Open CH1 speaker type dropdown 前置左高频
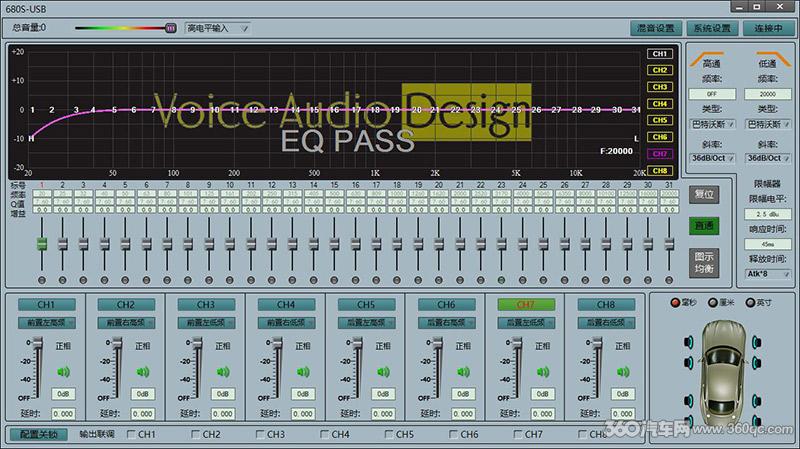 pos(46,322)
